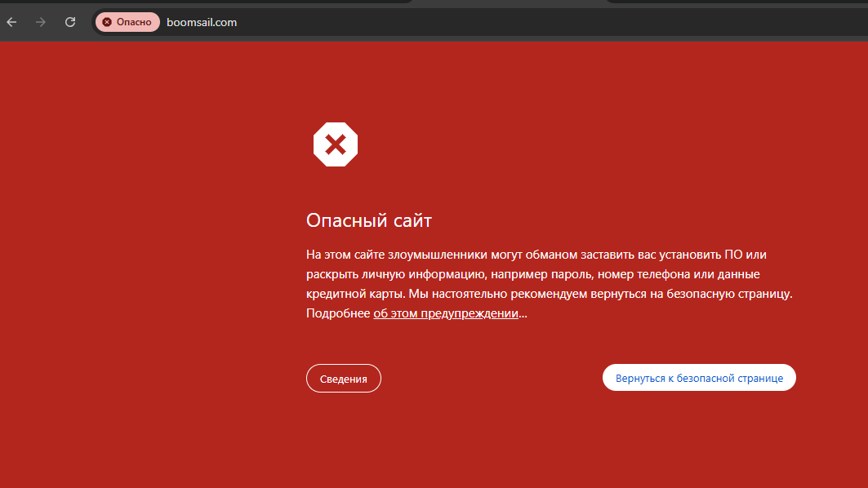Click the browser forward arrow
This screenshot has height=488, width=868.
pos(40,22)
